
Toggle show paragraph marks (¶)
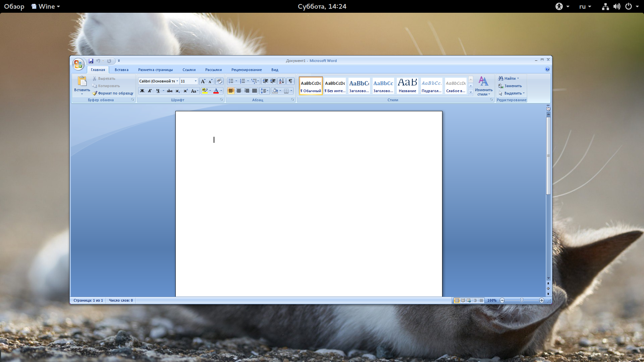(290, 81)
